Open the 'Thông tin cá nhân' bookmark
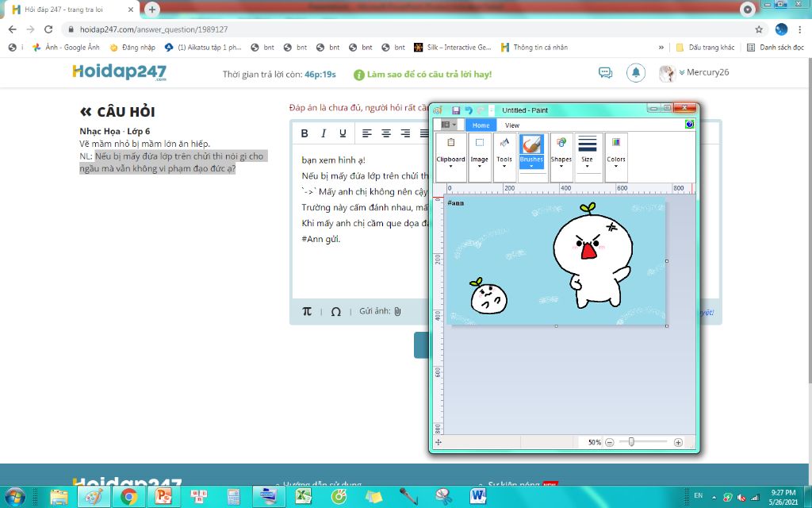 pyautogui.click(x=534, y=47)
